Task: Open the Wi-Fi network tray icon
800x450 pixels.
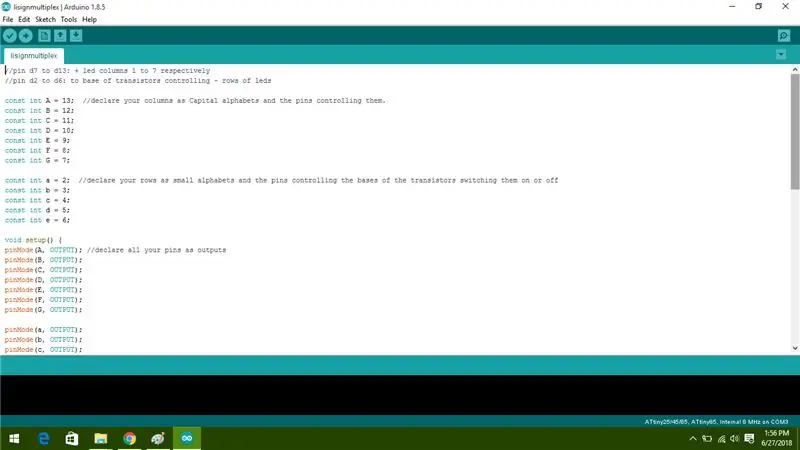Action: [721, 439]
